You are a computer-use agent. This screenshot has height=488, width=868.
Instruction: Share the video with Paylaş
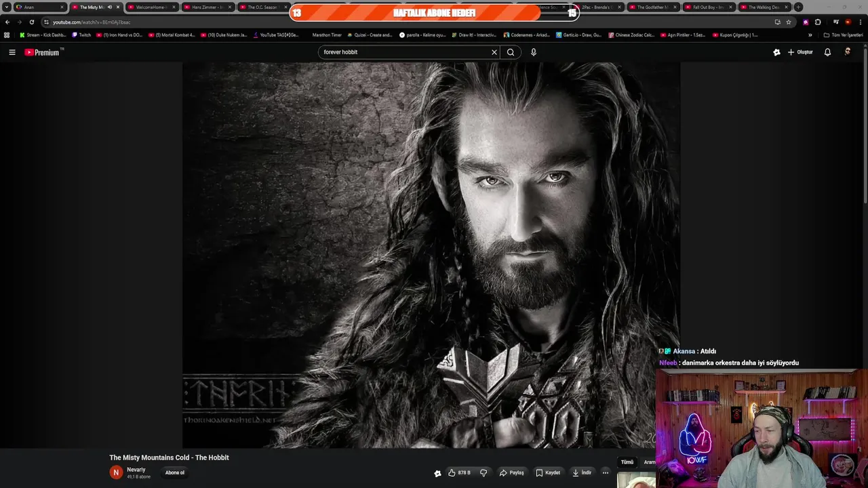click(512, 472)
